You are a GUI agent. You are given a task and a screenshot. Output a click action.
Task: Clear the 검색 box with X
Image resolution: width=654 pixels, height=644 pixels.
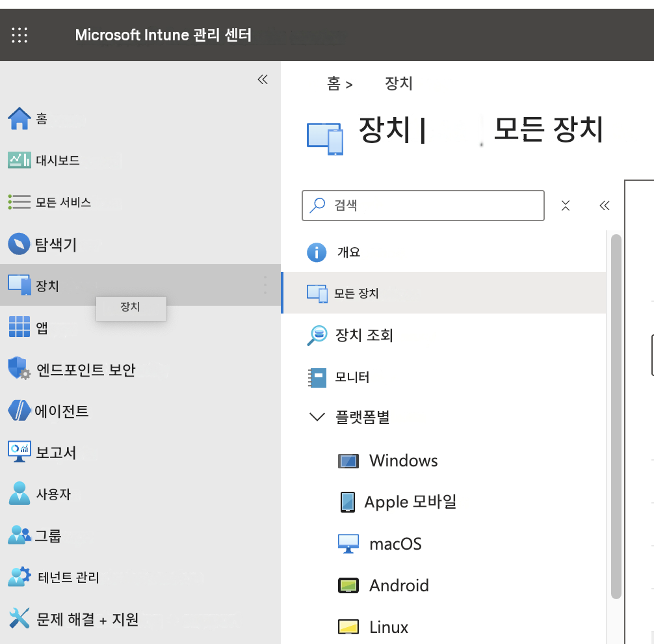(x=566, y=206)
